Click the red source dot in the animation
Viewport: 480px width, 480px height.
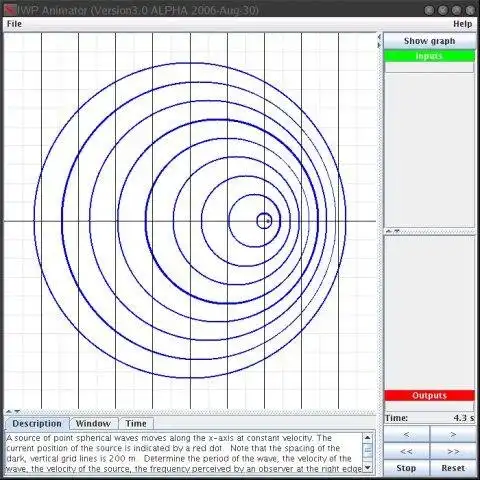click(268, 221)
